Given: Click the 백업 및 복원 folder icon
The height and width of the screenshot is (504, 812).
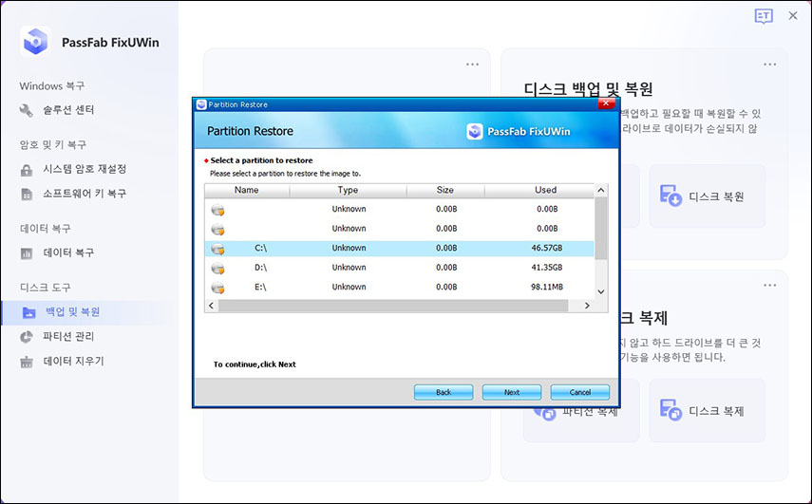Looking at the screenshot, I should (x=28, y=312).
